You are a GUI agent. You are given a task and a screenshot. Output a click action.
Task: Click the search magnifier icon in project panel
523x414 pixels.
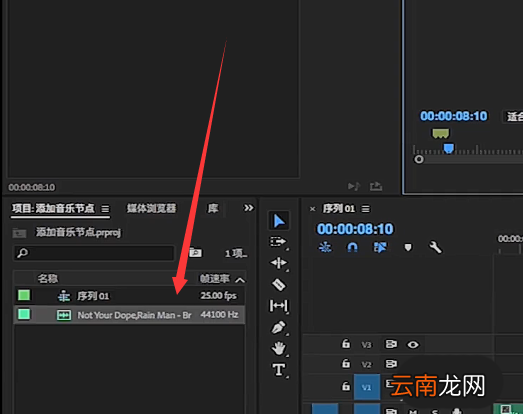click(22, 253)
